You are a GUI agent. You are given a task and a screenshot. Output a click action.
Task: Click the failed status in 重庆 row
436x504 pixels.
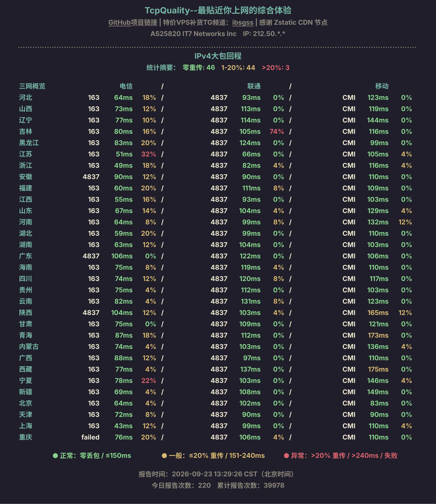click(90, 437)
